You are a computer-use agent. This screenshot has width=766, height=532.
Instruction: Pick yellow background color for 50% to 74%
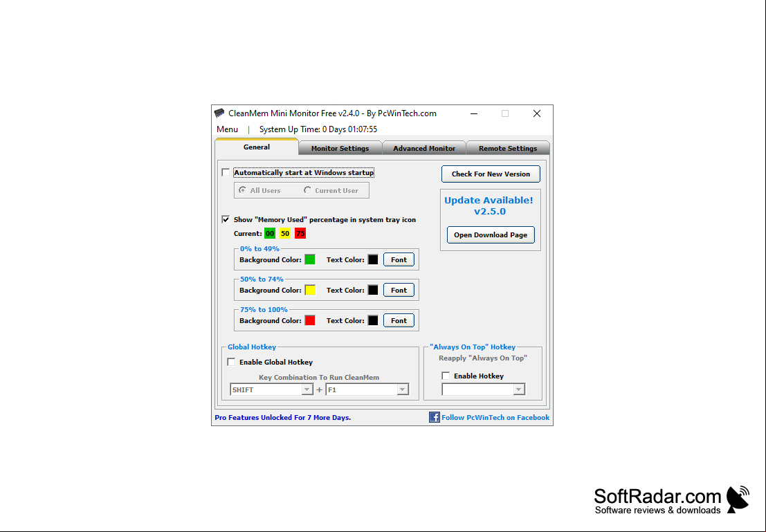click(x=310, y=290)
